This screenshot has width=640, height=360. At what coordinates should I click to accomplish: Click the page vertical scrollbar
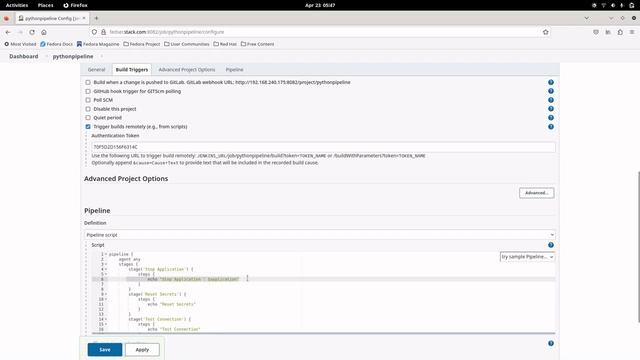(638, 247)
